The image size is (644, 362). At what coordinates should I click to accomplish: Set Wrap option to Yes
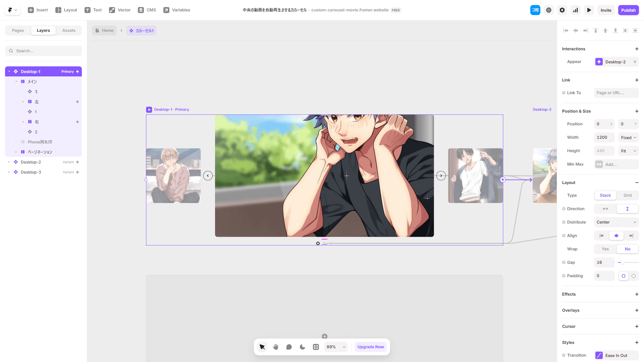605,249
